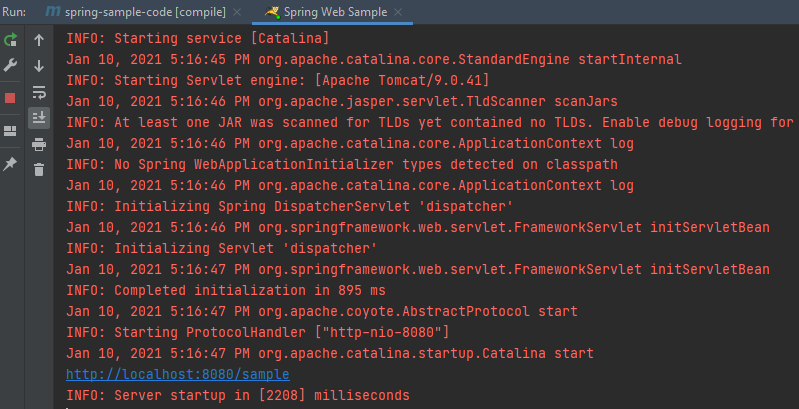This screenshot has height=409, width=799.
Task: Rerun the Spring Web Sample configuration
Action: coord(11,40)
